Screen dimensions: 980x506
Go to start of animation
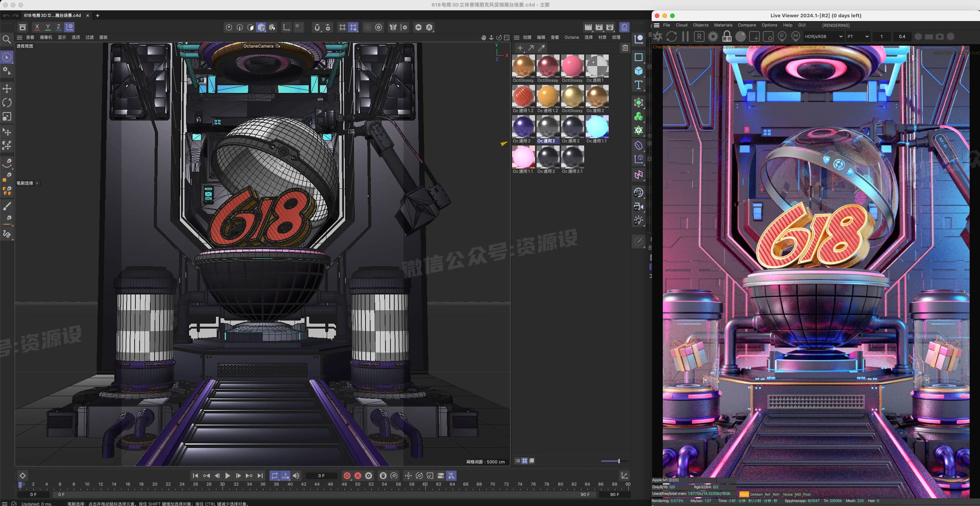[195, 476]
